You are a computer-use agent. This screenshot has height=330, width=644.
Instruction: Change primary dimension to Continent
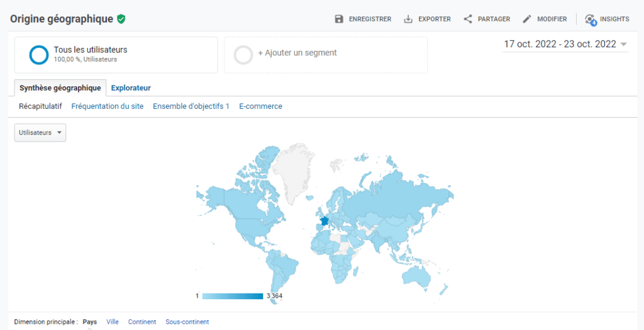[142, 322]
